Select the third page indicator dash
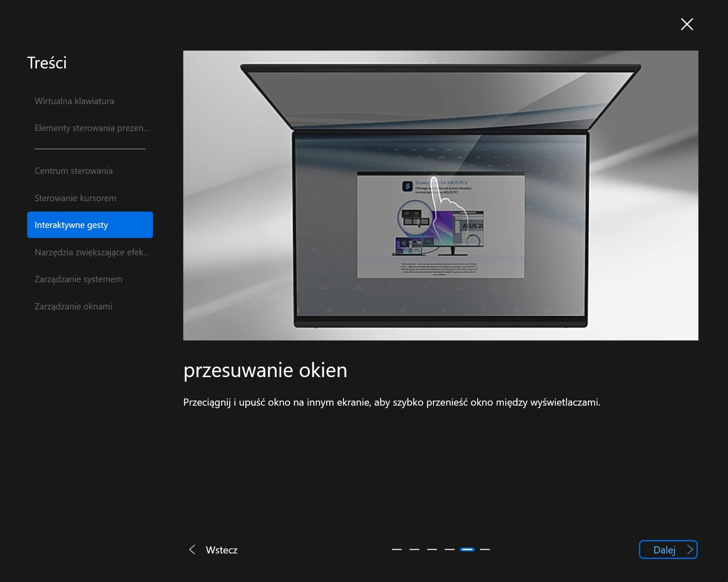This screenshot has height=582, width=728. point(432,549)
